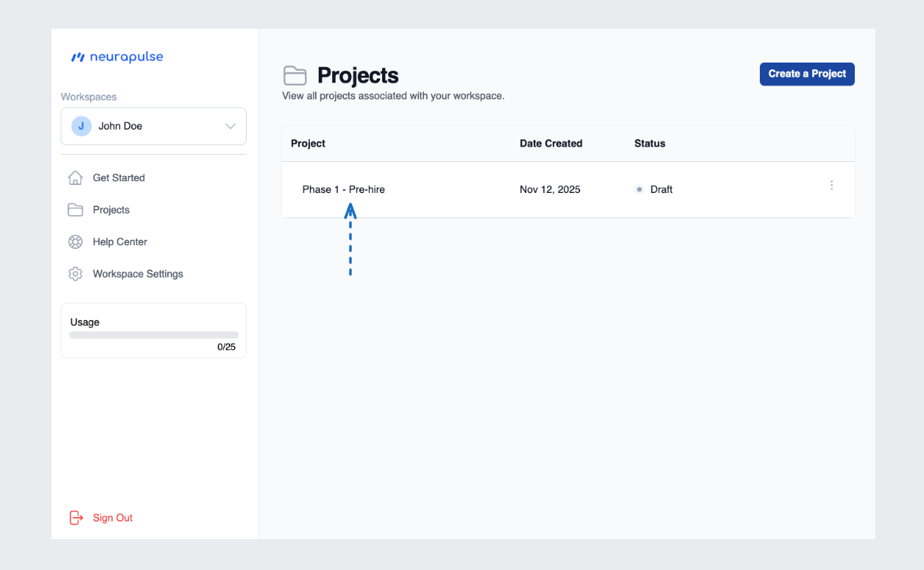The width and height of the screenshot is (924, 570).
Task: Click the John Doe avatar initial circle
Action: tap(81, 126)
